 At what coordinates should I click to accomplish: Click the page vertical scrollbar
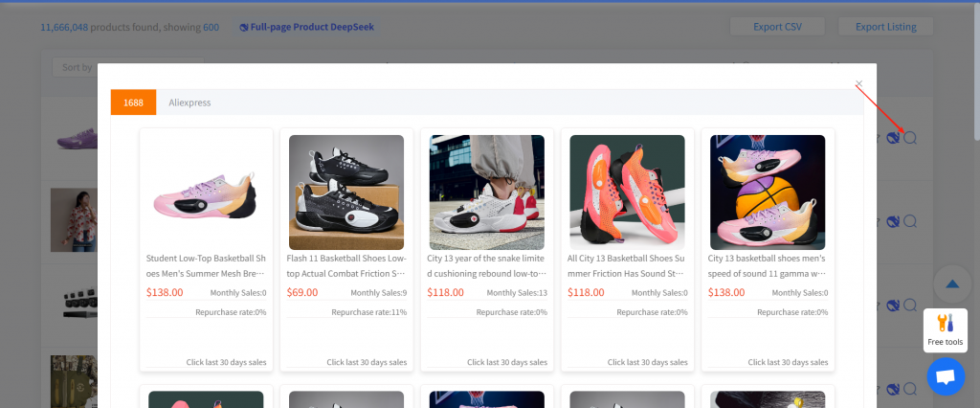coord(976,72)
